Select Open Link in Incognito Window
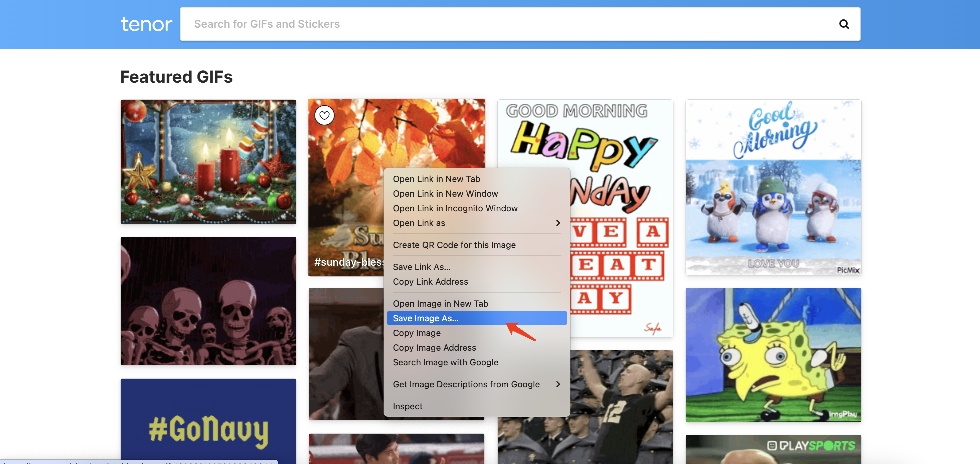 [455, 207]
